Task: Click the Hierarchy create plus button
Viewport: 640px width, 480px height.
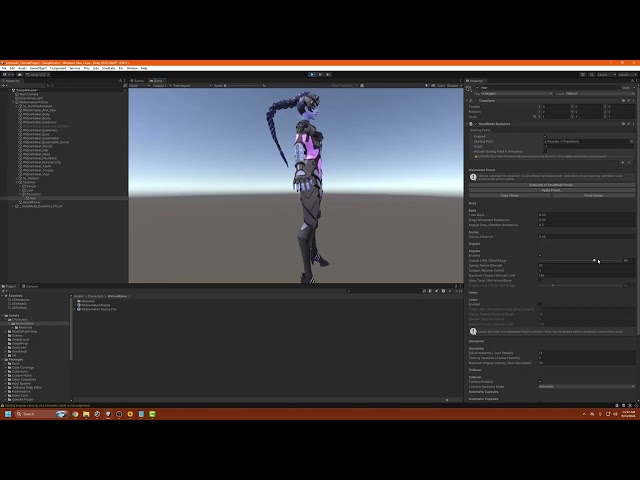Action: (4, 86)
